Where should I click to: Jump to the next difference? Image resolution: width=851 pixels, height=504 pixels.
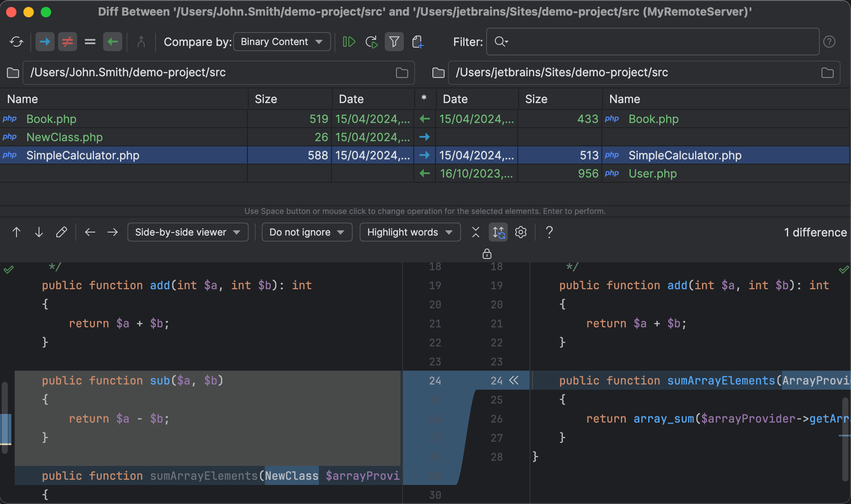coord(39,232)
